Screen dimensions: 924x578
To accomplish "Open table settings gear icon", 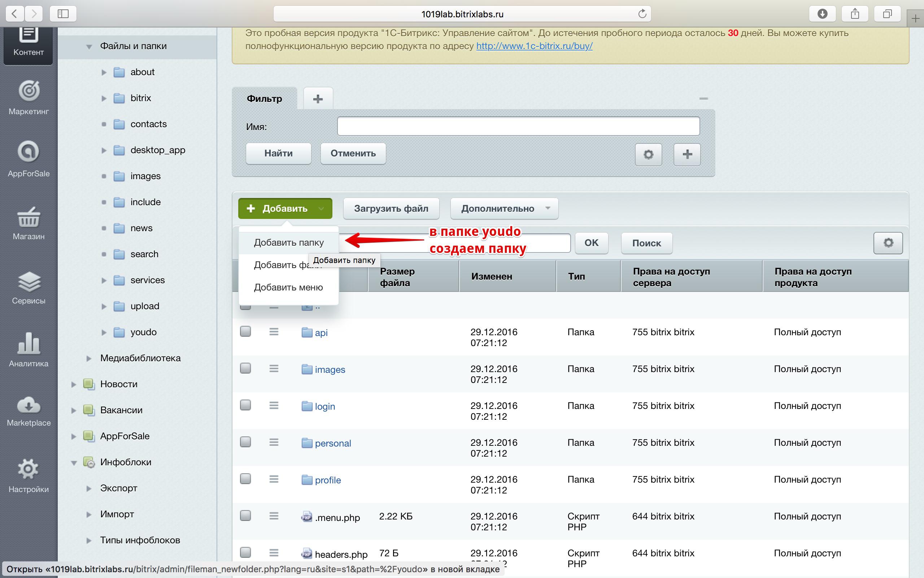I will [x=888, y=243].
